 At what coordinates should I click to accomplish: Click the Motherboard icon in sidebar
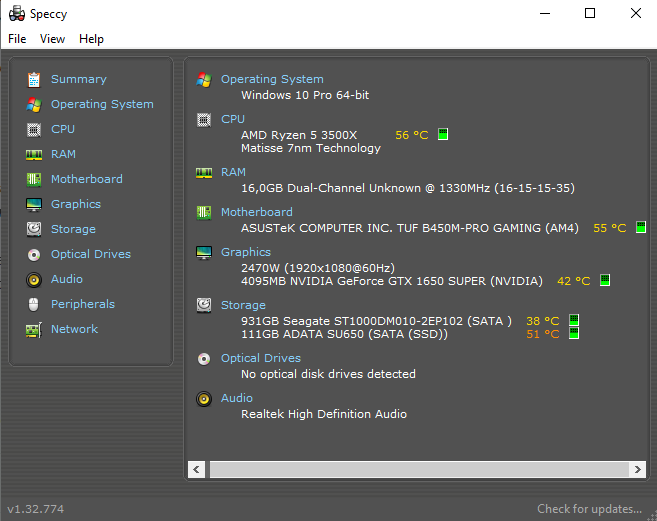[x=34, y=179]
